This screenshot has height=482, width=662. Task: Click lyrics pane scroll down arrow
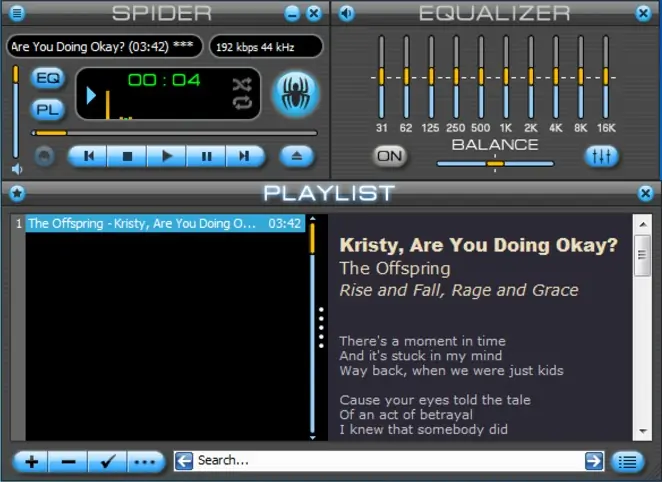(x=643, y=431)
